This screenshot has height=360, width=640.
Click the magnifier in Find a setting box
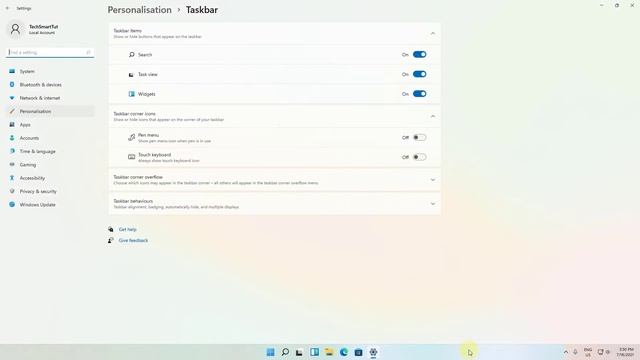tap(88, 52)
